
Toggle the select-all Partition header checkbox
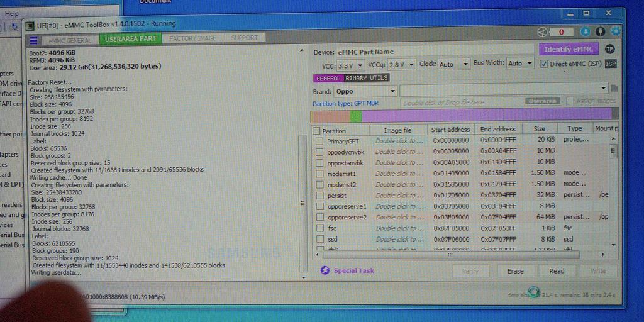coord(316,131)
